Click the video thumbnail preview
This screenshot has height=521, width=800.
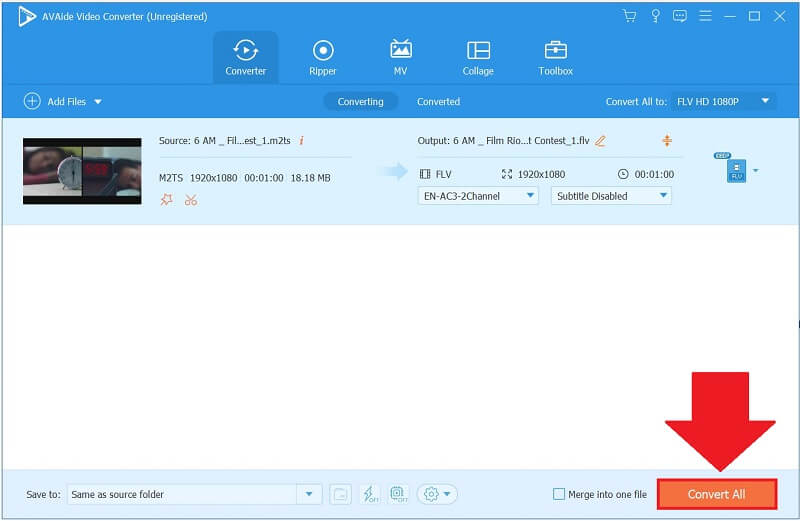pos(82,170)
